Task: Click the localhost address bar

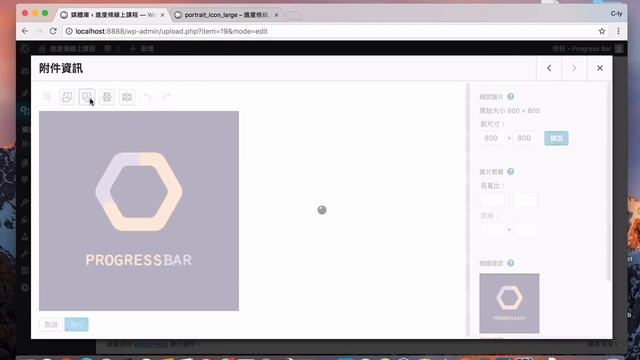Action: (x=335, y=31)
